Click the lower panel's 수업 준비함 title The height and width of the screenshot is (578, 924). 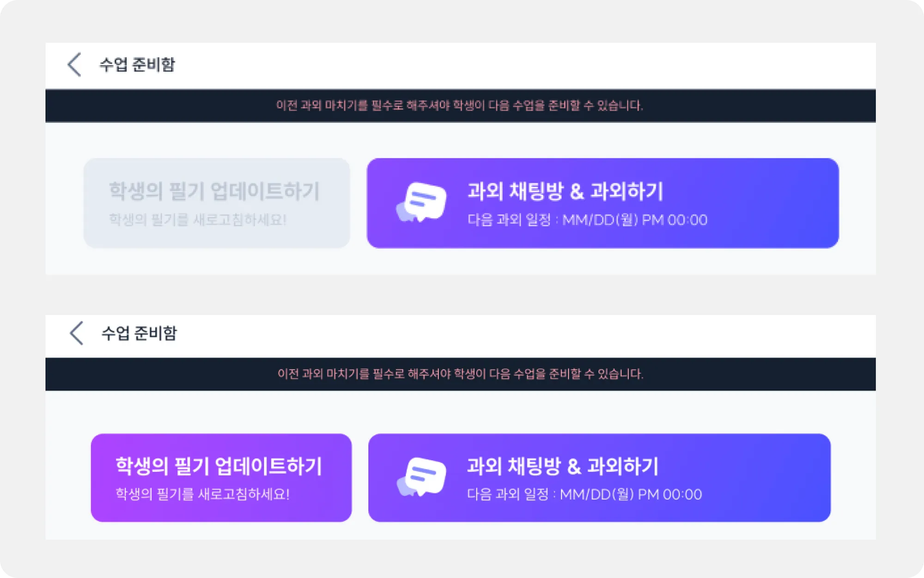point(139,333)
